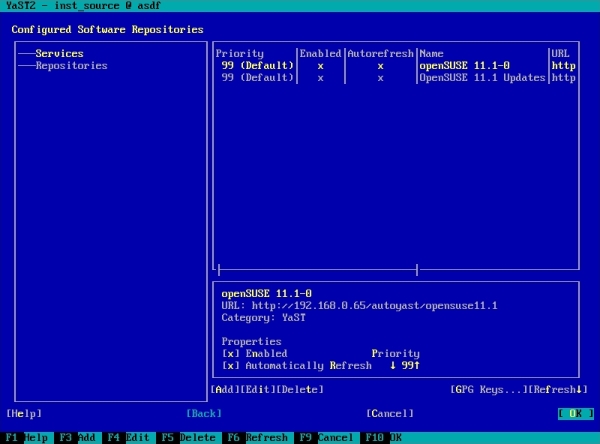Click the Properties label in the details pane

click(251, 341)
